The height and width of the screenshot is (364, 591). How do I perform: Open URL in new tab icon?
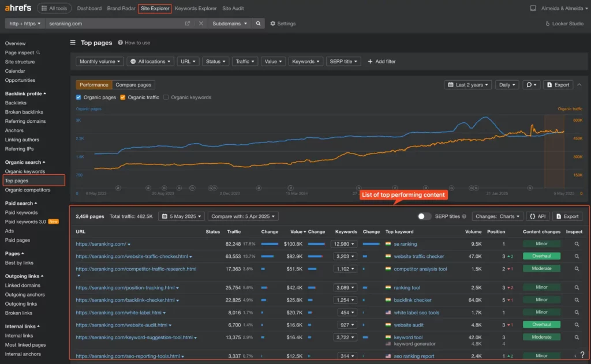(187, 24)
